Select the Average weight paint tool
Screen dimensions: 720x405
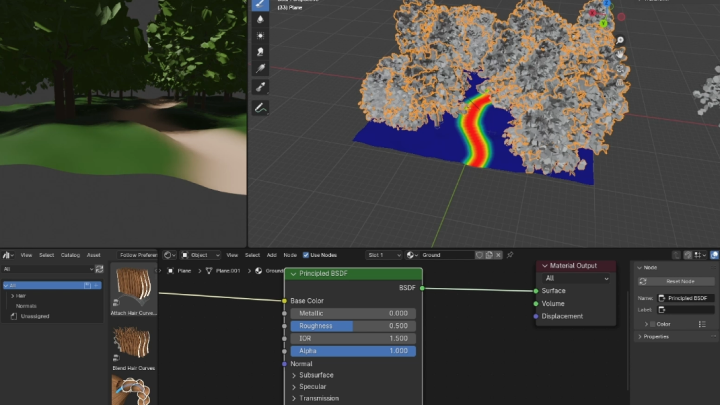tap(260, 36)
